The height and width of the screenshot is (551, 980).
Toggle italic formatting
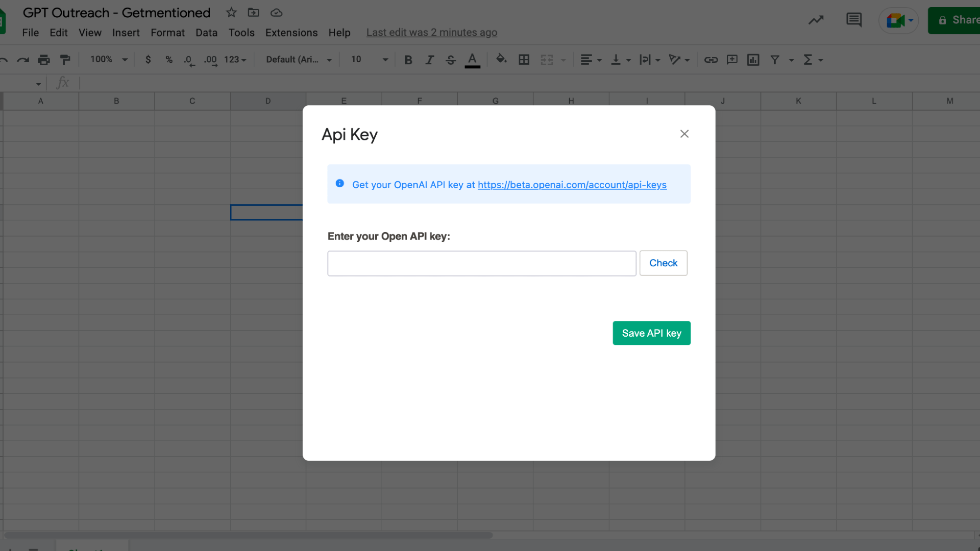(430, 60)
